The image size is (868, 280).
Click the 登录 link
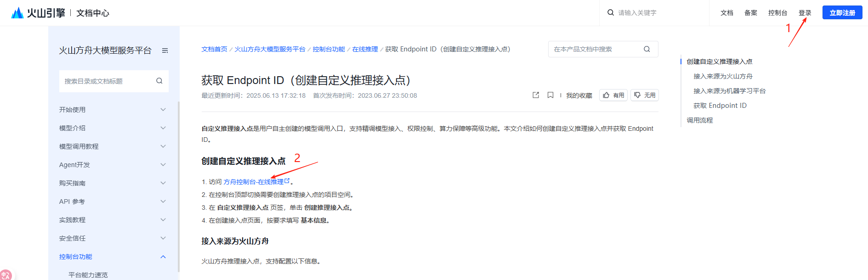[805, 13]
